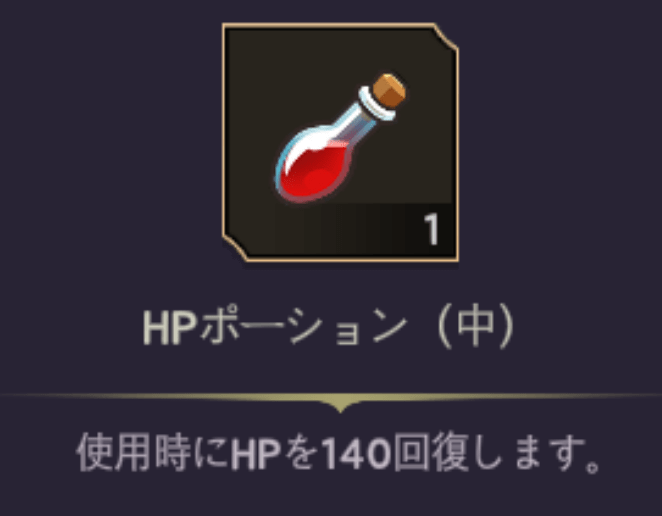
Task: Click the item name HPポーション（中）
Action: point(329,326)
